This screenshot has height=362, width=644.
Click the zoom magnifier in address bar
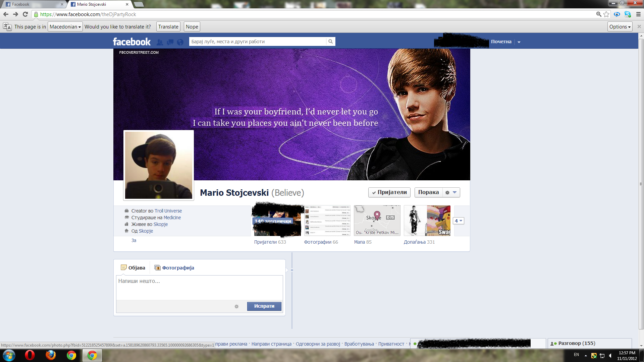[x=599, y=14]
